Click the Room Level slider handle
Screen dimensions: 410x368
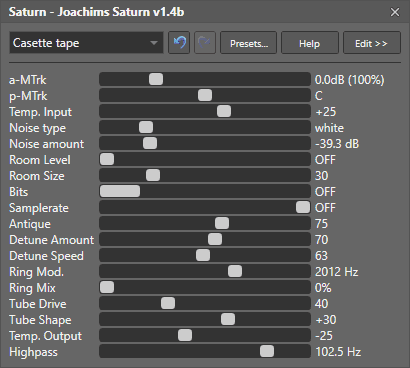[x=107, y=159]
